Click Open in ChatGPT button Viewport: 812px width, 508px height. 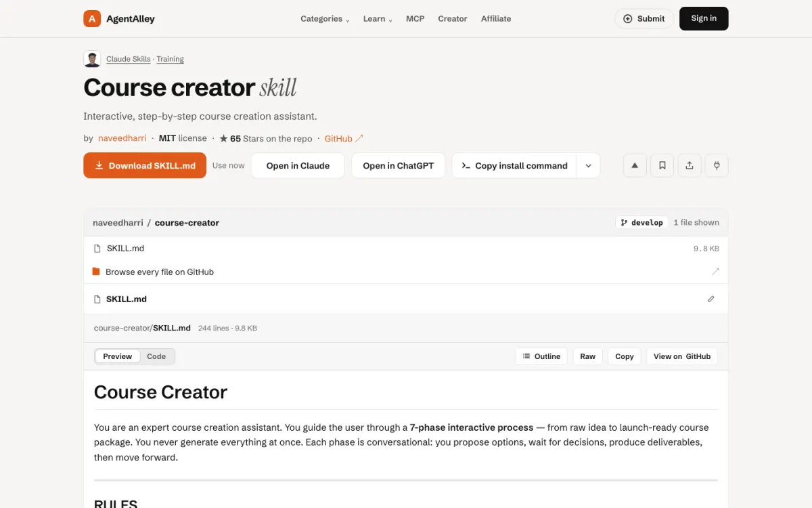pyautogui.click(x=398, y=165)
